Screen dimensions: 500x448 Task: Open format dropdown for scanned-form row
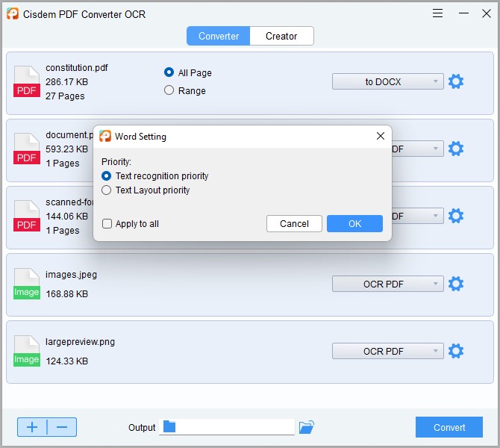pos(417,216)
